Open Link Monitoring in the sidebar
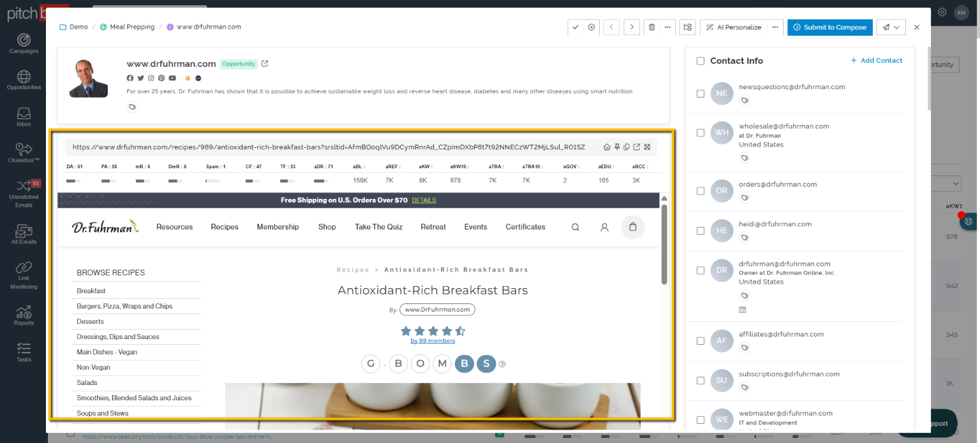Screen dimensions: 980x443 24,275
